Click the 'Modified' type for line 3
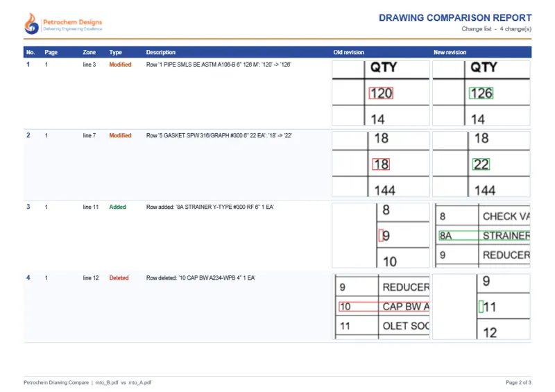This screenshot has height=392, width=555. pos(120,65)
